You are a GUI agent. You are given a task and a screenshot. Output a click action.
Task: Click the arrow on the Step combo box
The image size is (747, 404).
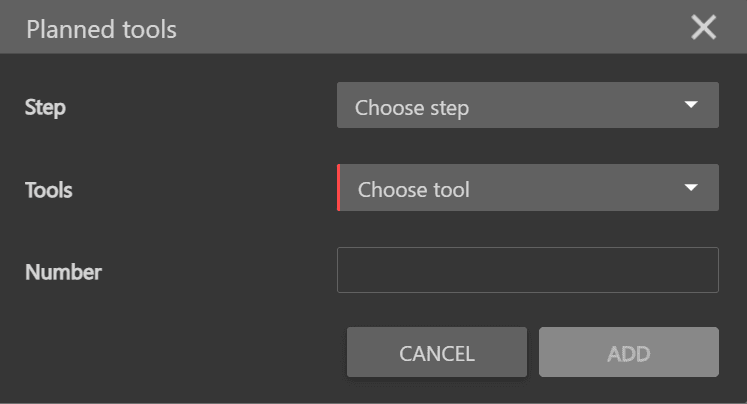[689, 106]
